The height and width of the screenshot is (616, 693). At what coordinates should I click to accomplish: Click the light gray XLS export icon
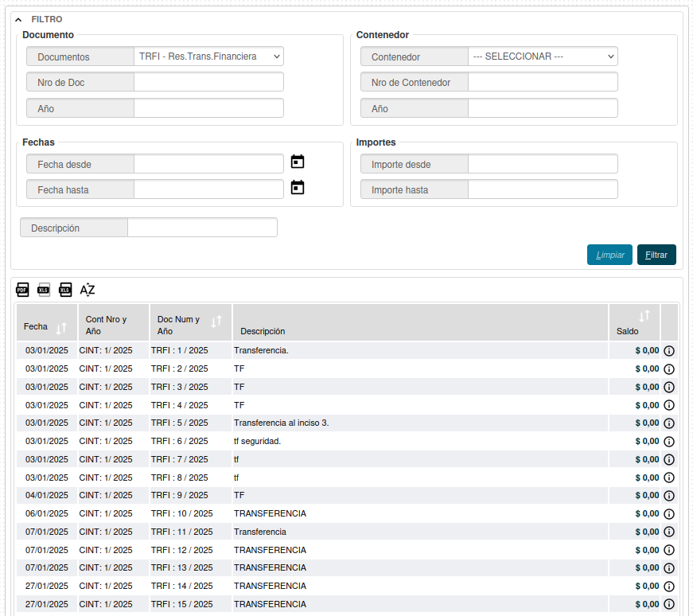44,290
